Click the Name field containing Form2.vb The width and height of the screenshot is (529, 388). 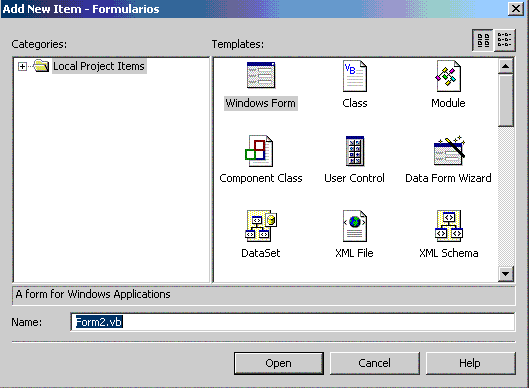(293, 322)
